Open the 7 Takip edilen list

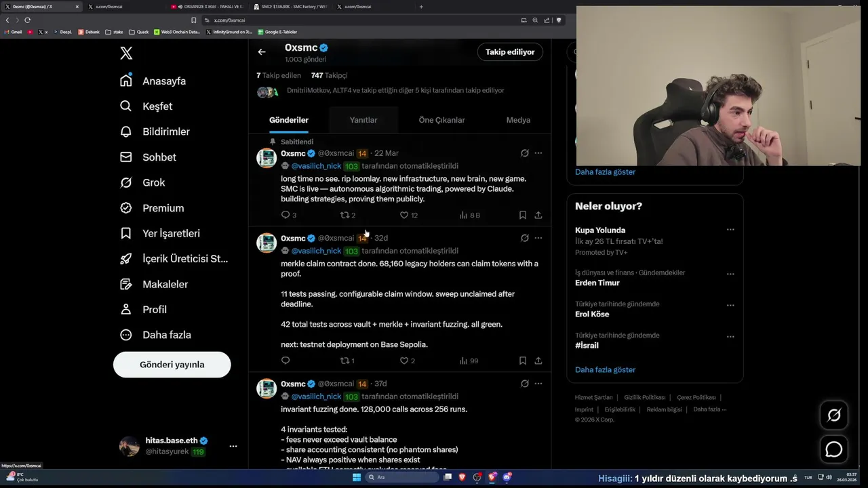[279, 75]
